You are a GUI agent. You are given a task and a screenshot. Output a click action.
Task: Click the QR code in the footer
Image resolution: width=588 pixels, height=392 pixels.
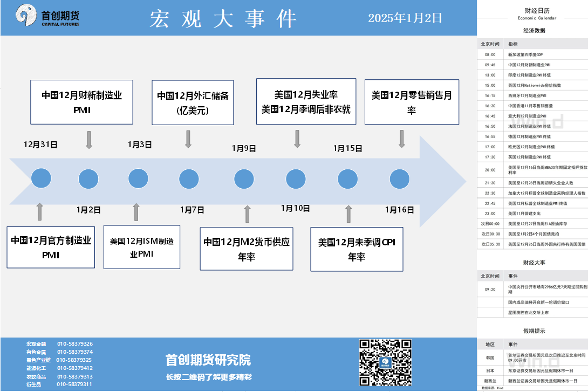385,362
